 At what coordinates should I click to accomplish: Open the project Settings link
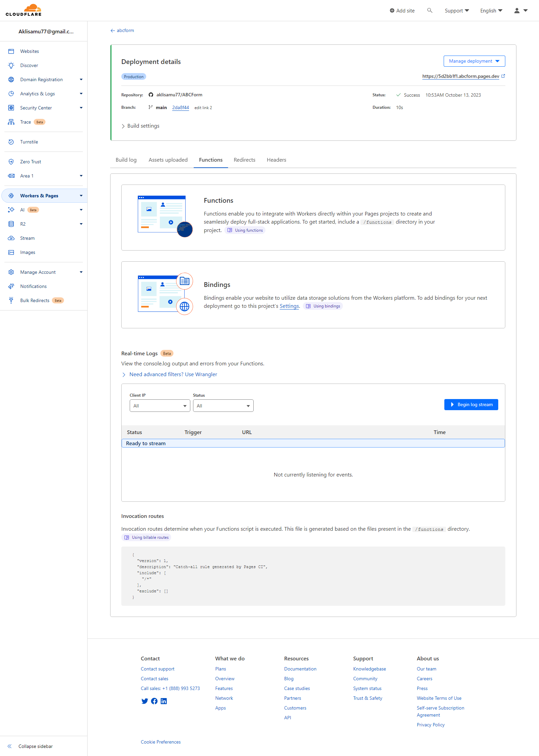[289, 306]
